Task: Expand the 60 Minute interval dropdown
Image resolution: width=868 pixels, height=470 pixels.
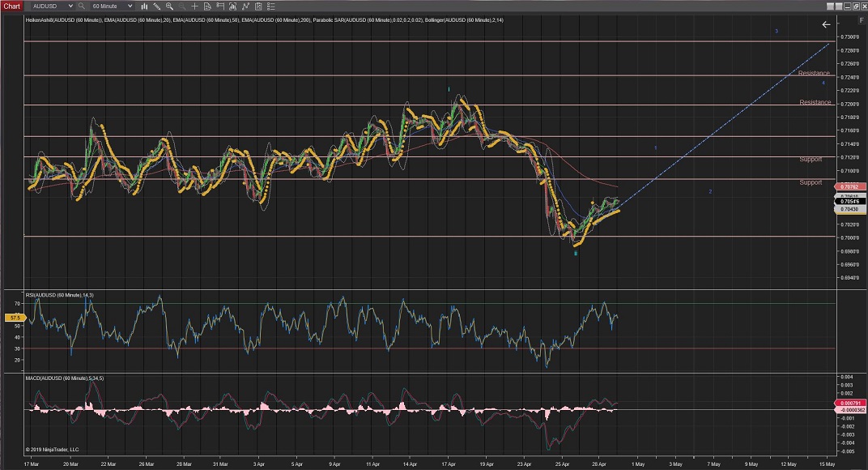Action: click(112, 6)
